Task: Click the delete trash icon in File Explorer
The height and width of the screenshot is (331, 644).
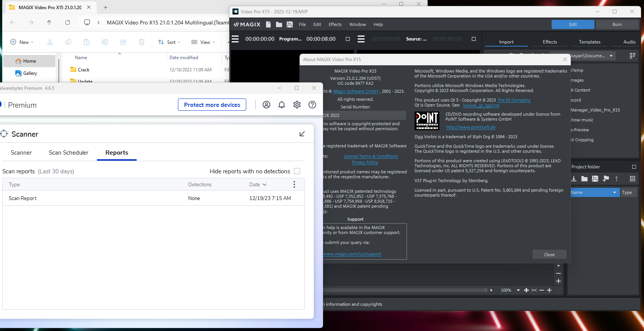Action: coord(142,42)
